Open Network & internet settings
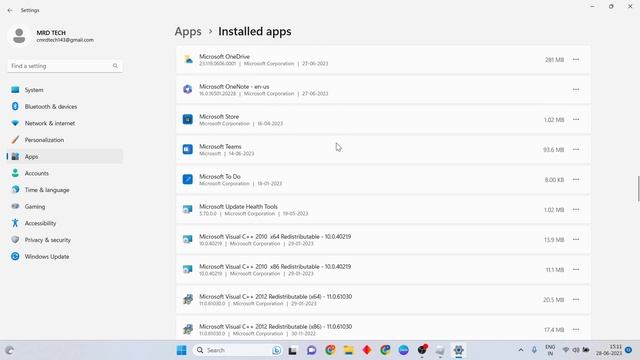 65,123
